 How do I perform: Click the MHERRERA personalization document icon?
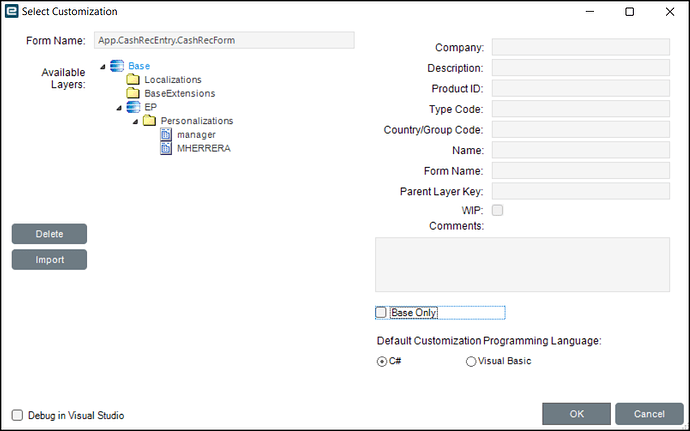(x=166, y=148)
